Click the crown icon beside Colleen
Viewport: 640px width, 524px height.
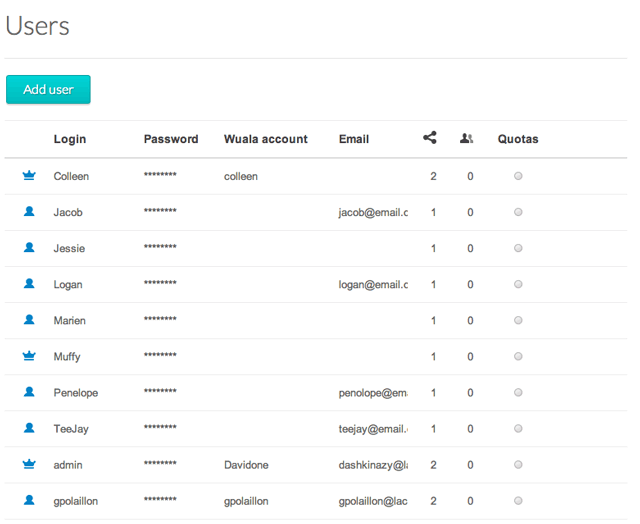point(29,176)
